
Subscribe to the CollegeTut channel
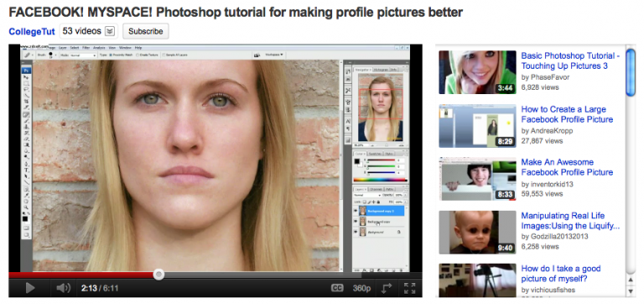[145, 31]
